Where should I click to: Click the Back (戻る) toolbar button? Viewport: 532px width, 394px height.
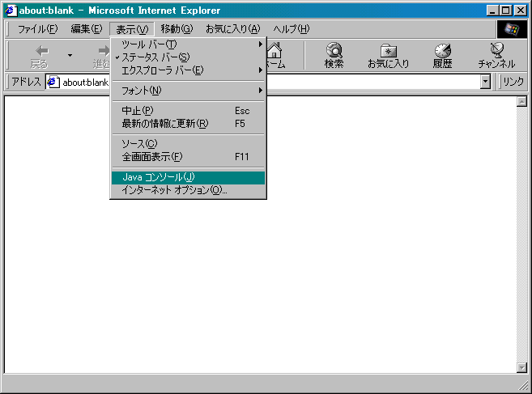pyautogui.click(x=40, y=56)
